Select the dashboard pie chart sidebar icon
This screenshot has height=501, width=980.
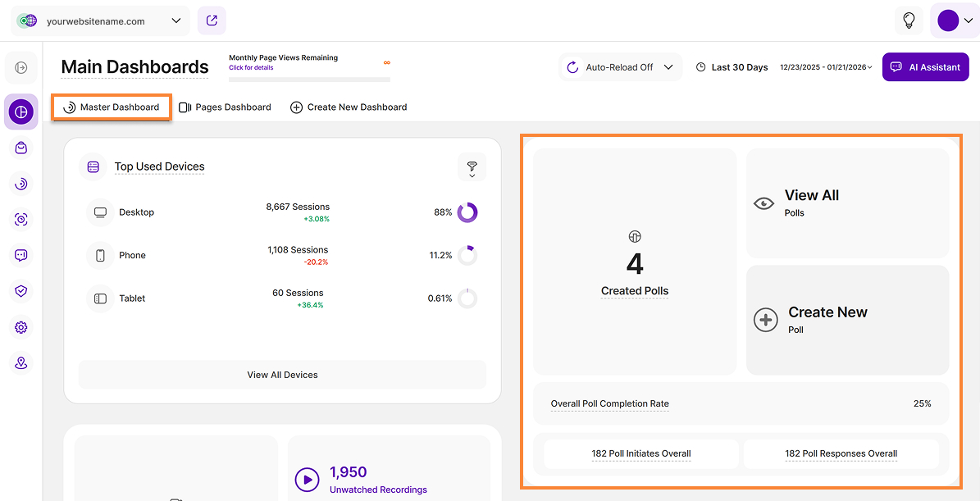pos(21,112)
